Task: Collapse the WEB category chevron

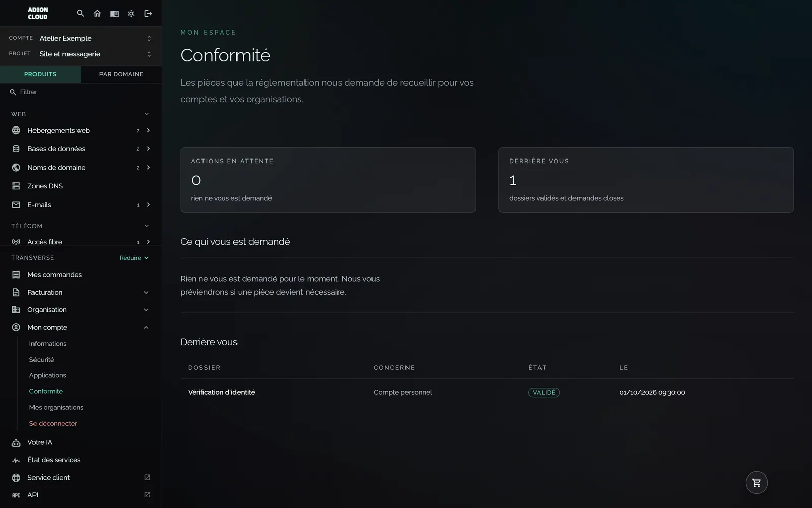Action: click(x=147, y=114)
